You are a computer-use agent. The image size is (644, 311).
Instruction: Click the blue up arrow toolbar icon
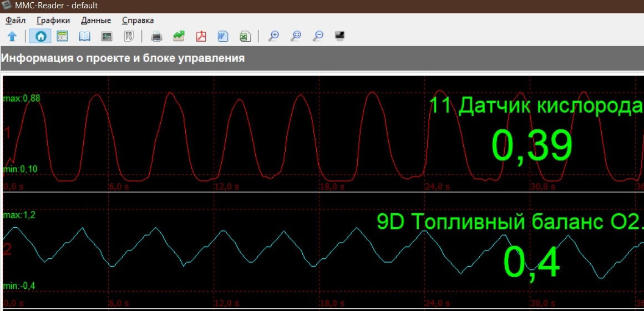click(x=12, y=37)
